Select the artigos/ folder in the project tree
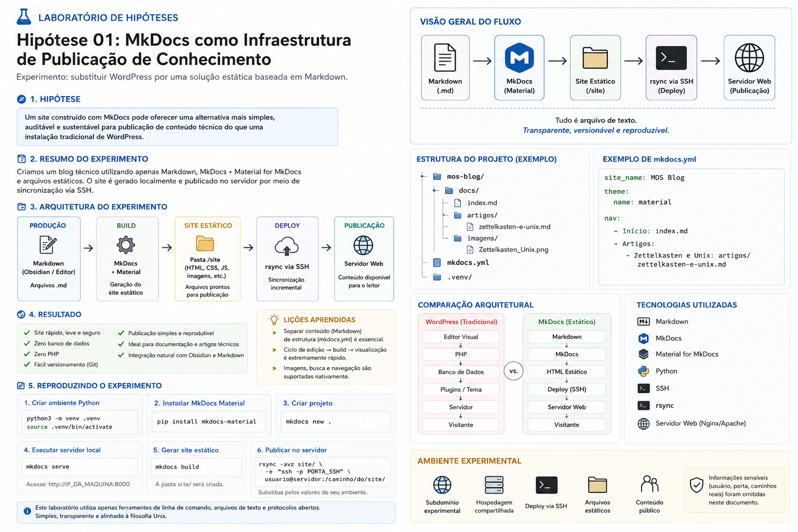The image size is (798, 532). [476, 215]
